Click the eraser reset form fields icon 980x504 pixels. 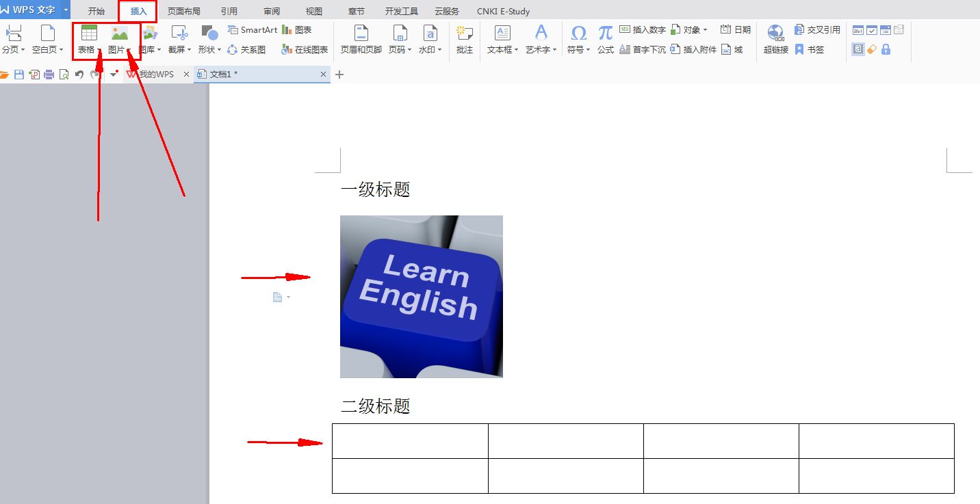[872, 49]
